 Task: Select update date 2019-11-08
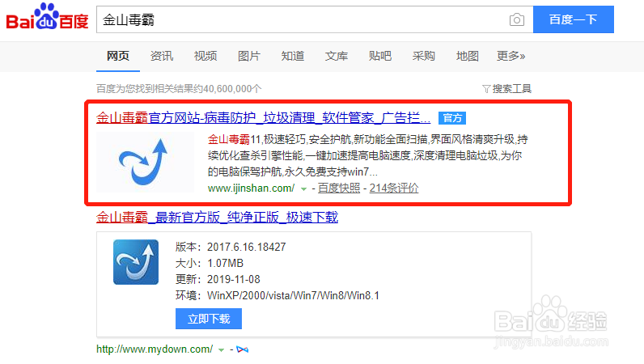[234, 279]
